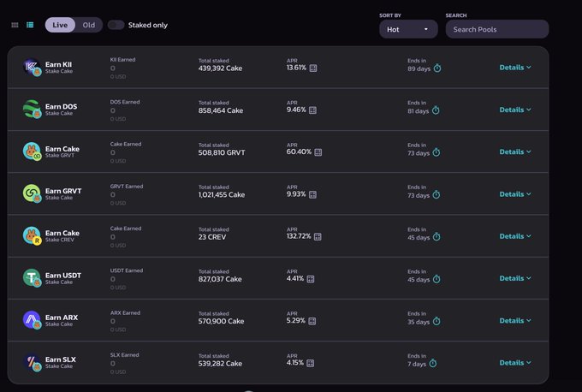Viewport: 582px width, 392px height.
Task: Click total staked 23 CREV
Action: [212, 237]
